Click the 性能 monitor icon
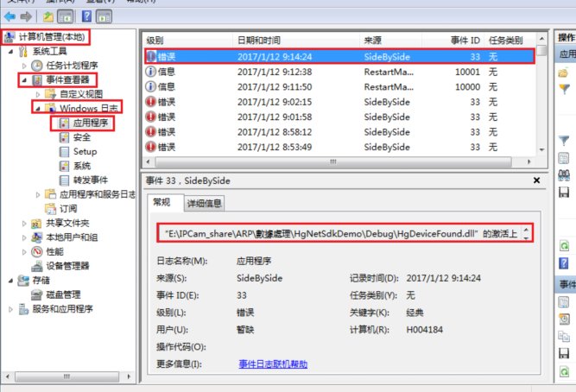576x392 pixels. [37, 251]
